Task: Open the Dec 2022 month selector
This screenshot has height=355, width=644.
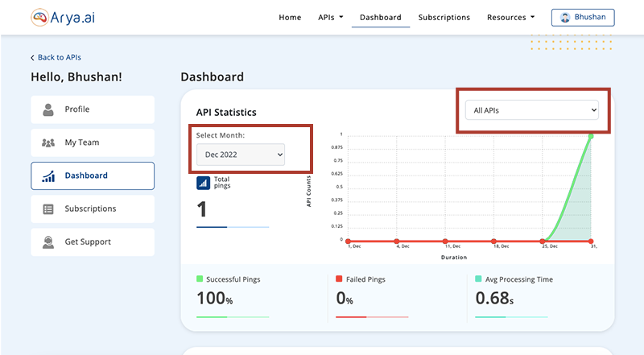Action: point(240,155)
